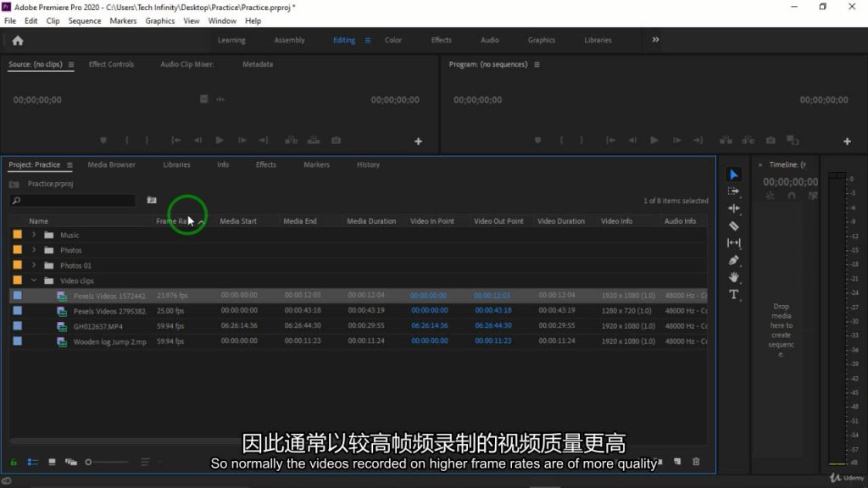Select the Slip tool
This screenshot has width=868, height=488.
pyautogui.click(x=733, y=243)
